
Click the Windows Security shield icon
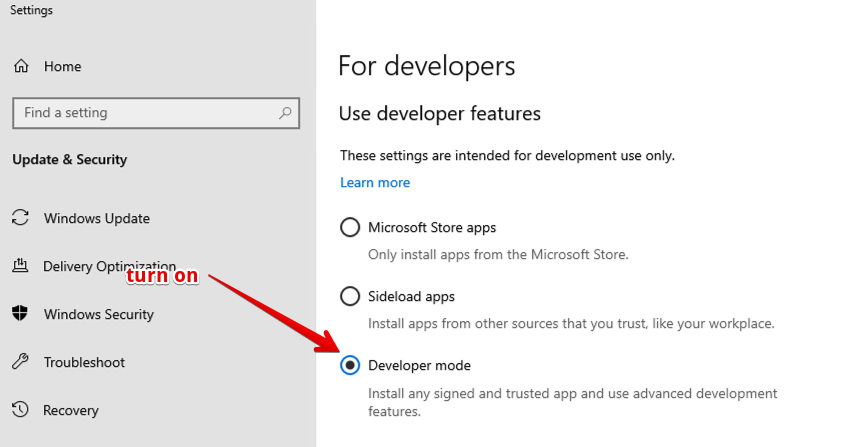tap(20, 313)
